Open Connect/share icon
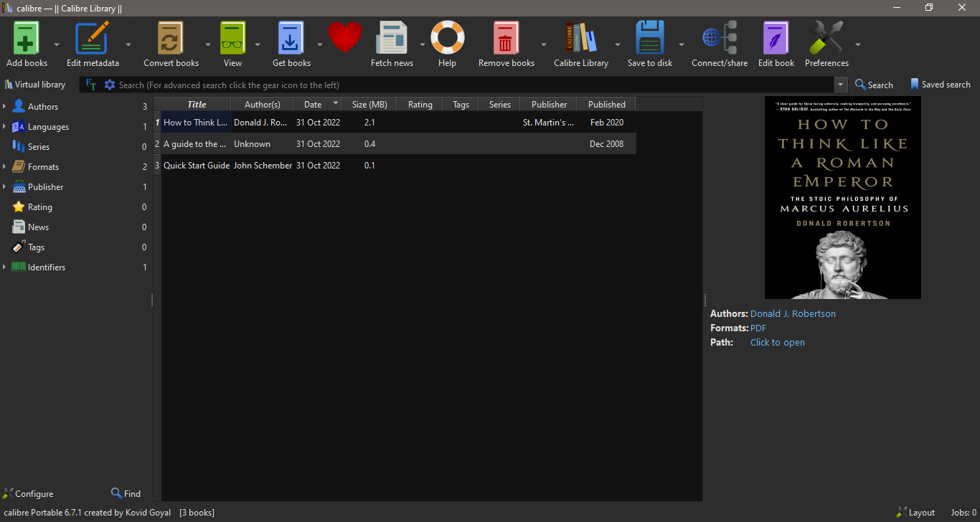The width and height of the screenshot is (980, 522). 720,37
